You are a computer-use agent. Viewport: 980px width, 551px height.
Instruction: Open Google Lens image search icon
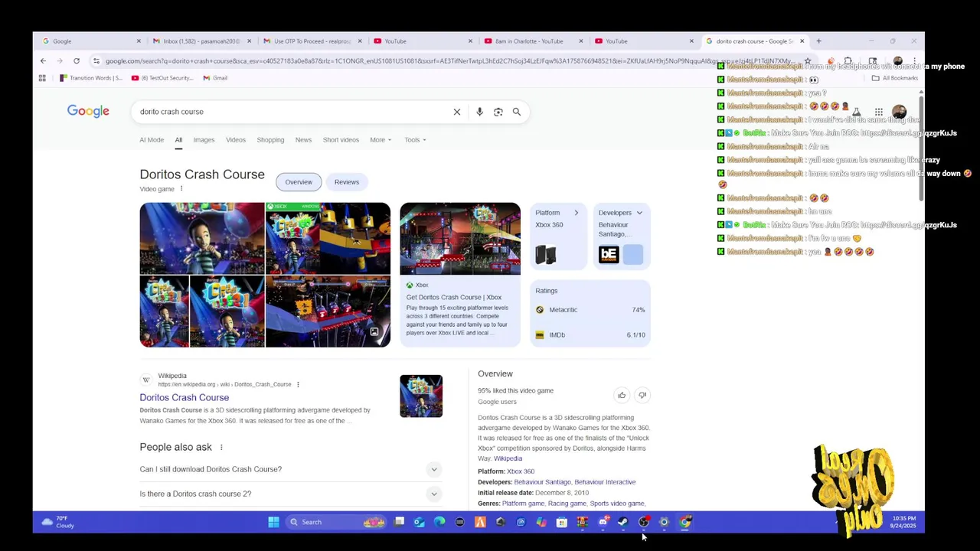point(498,112)
